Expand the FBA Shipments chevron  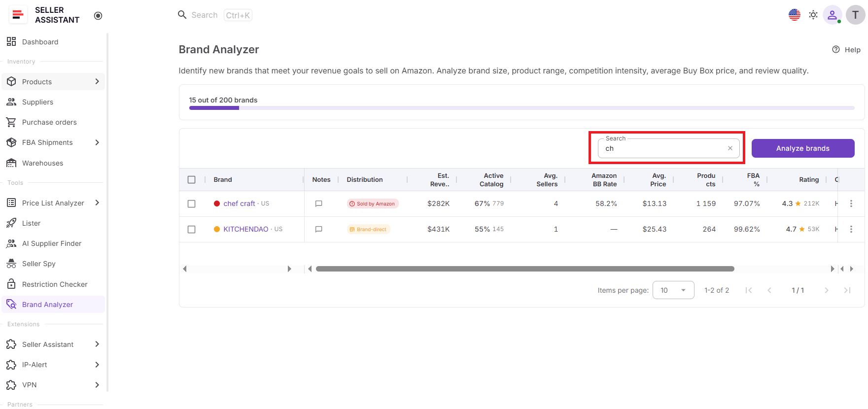point(97,142)
